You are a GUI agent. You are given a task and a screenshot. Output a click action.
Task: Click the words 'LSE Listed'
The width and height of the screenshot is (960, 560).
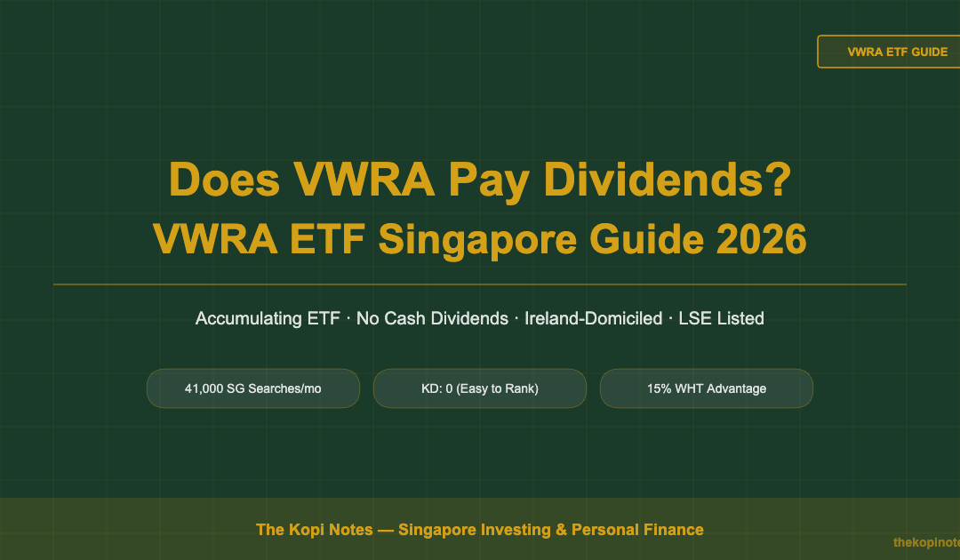point(721,318)
